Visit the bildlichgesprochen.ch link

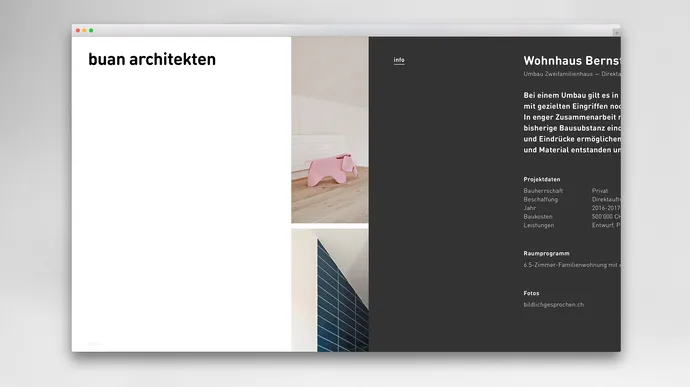pyautogui.click(x=554, y=305)
